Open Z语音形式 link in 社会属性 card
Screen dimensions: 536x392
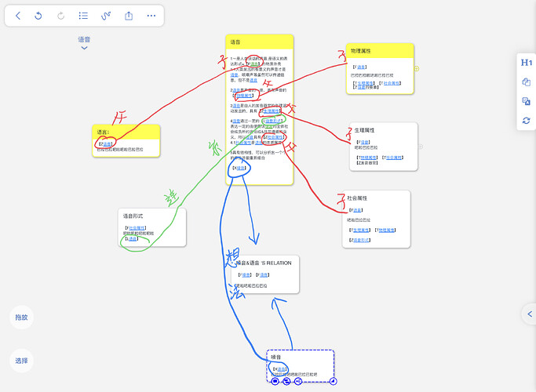361,240
